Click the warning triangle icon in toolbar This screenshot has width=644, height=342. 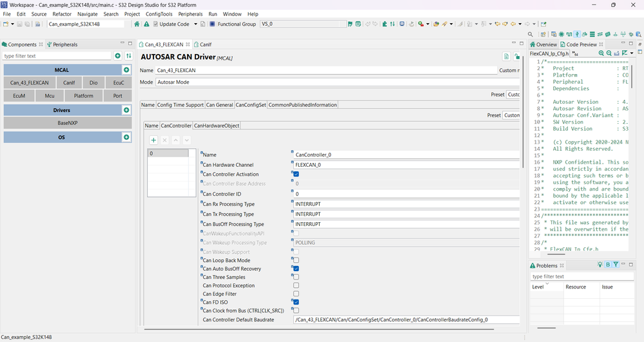146,24
